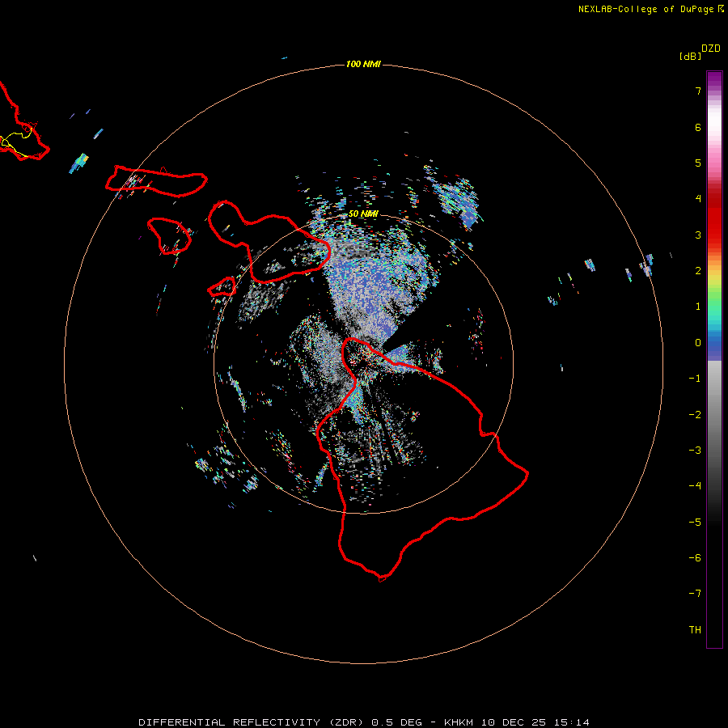Image resolution: width=728 pixels, height=728 pixels.
Task: Click the TH threshold label
Action: [x=695, y=630]
